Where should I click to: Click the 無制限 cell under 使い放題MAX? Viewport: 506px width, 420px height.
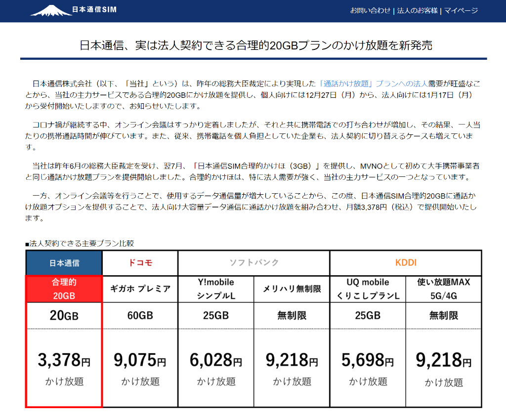click(x=443, y=315)
